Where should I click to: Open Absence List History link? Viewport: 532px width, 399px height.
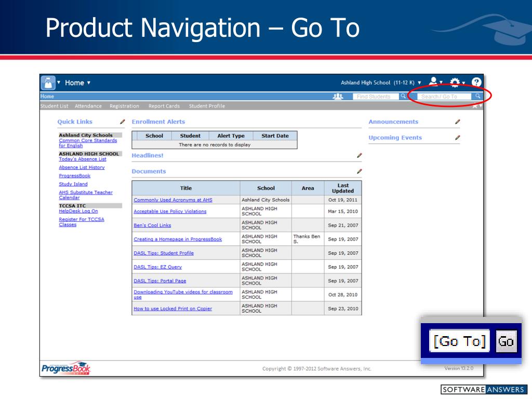(82, 167)
